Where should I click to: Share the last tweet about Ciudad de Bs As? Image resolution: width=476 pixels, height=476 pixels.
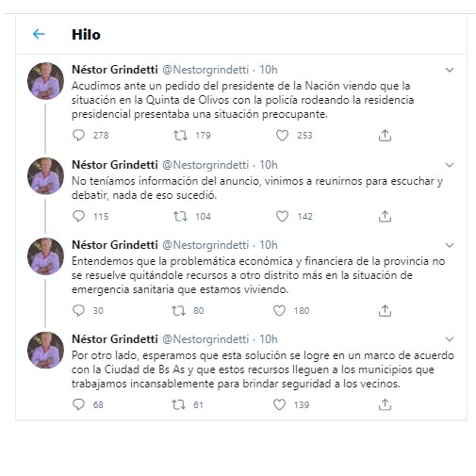click(385, 404)
